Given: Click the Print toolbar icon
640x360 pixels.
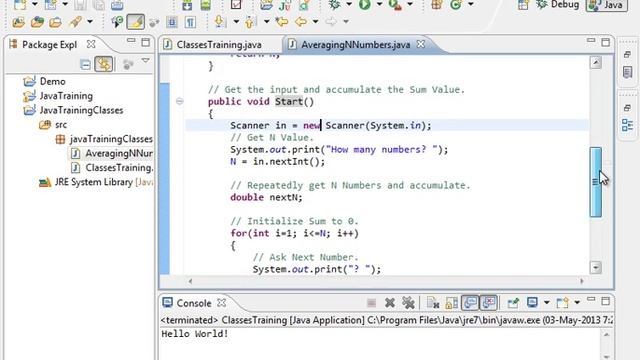Looking at the screenshot, I should coord(117,5).
